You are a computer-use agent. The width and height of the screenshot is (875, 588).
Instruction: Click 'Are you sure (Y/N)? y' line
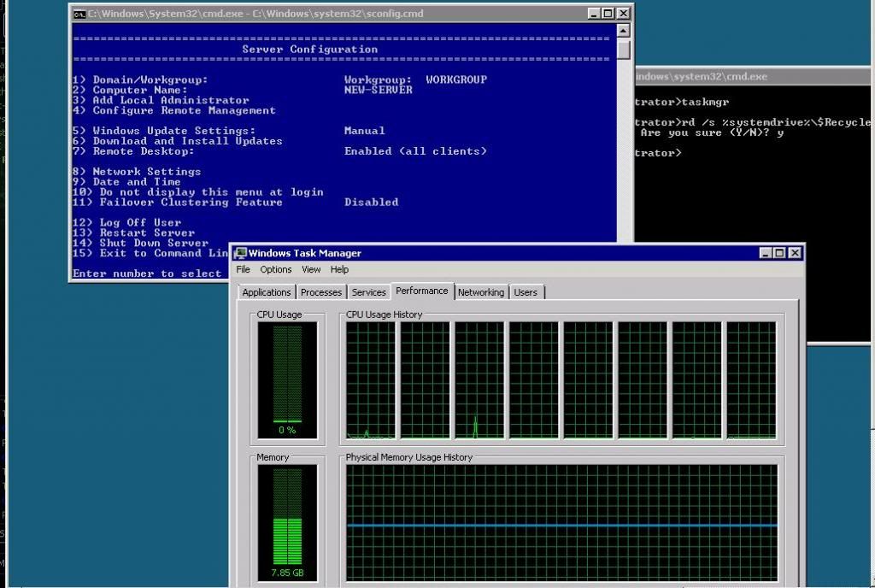(x=712, y=132)
